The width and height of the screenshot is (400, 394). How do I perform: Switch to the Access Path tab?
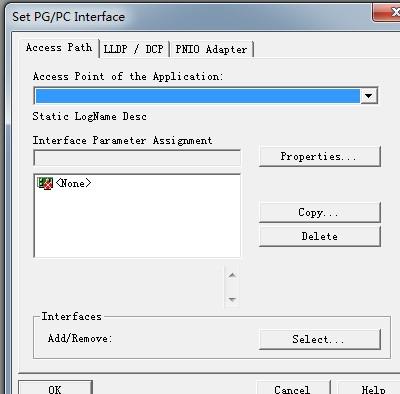pyautogui.click(x=59, y=48)
